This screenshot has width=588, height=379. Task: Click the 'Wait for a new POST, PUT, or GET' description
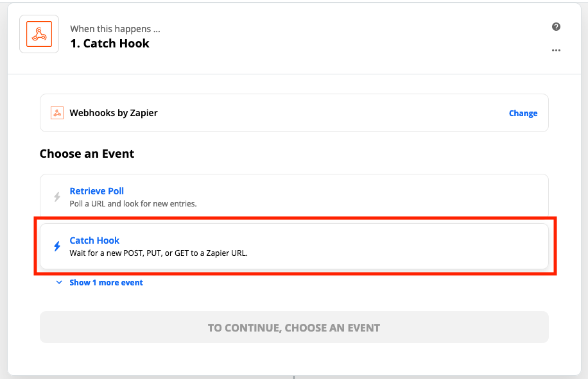click(159, 253)
